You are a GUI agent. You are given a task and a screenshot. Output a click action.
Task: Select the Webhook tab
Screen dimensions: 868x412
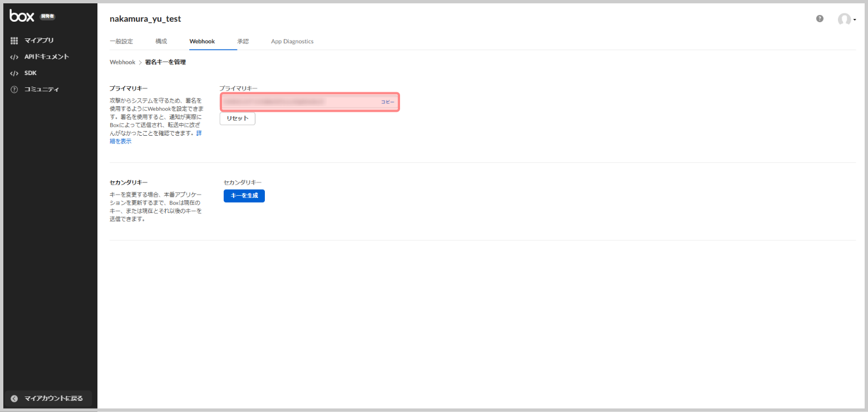coord(202,42)
